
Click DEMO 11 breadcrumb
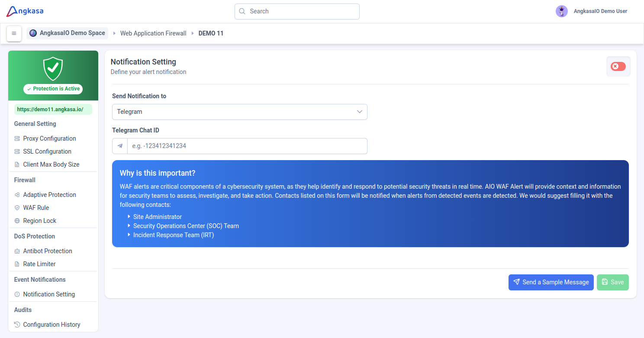211,33
